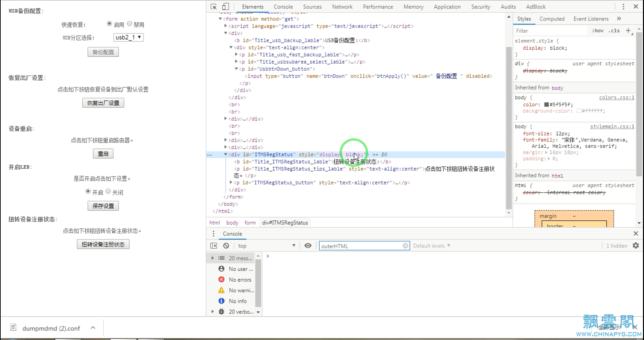
Task: Select the 启用 fast restore radio
Action: (109, 23)
